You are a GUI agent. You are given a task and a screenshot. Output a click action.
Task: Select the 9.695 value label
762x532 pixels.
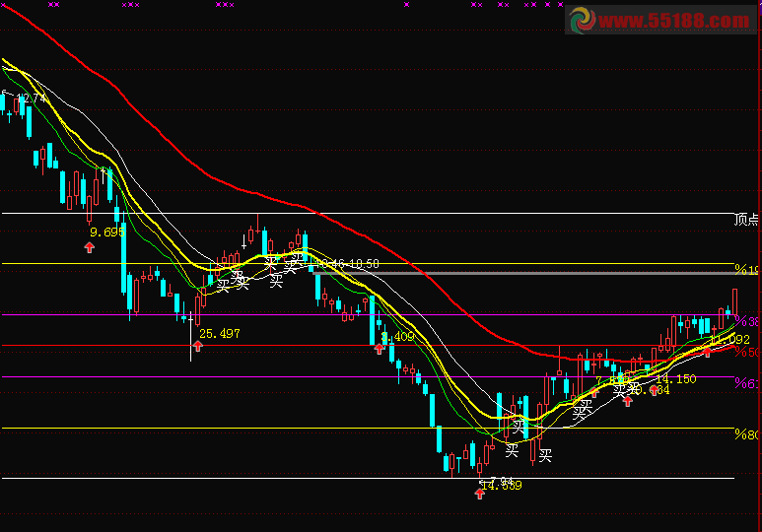tap(107, 233)
